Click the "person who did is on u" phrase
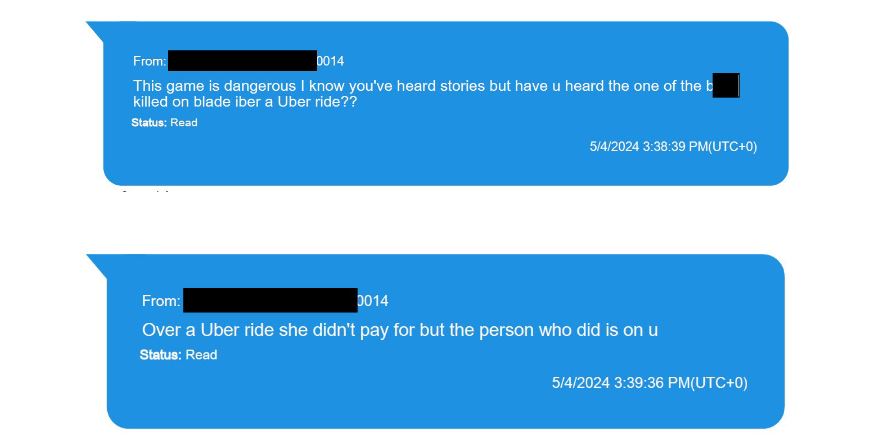 click(568, 330)
